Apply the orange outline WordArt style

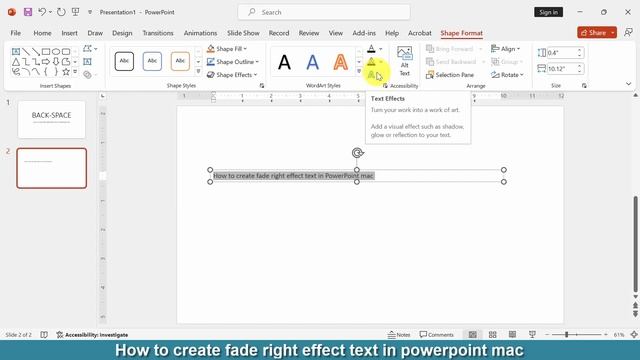click(x=340, y=62)
